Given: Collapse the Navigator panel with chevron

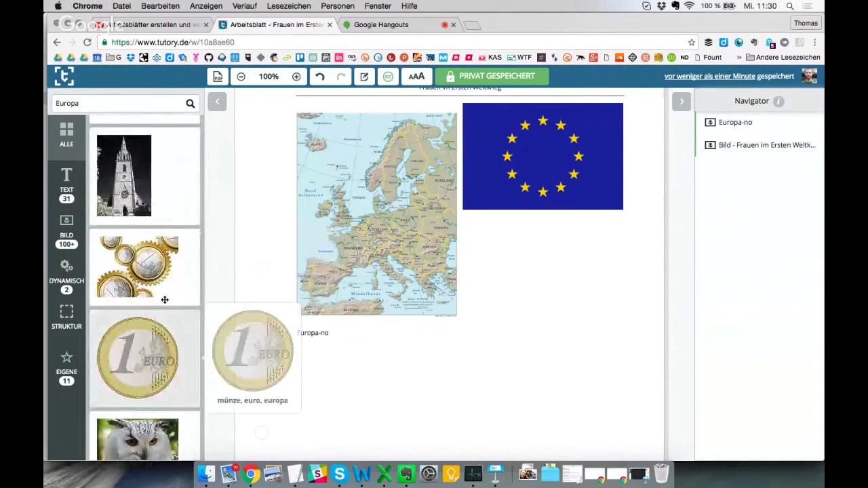Looking at the screenshot, I should pyautogui.click(x=682, y=102).
